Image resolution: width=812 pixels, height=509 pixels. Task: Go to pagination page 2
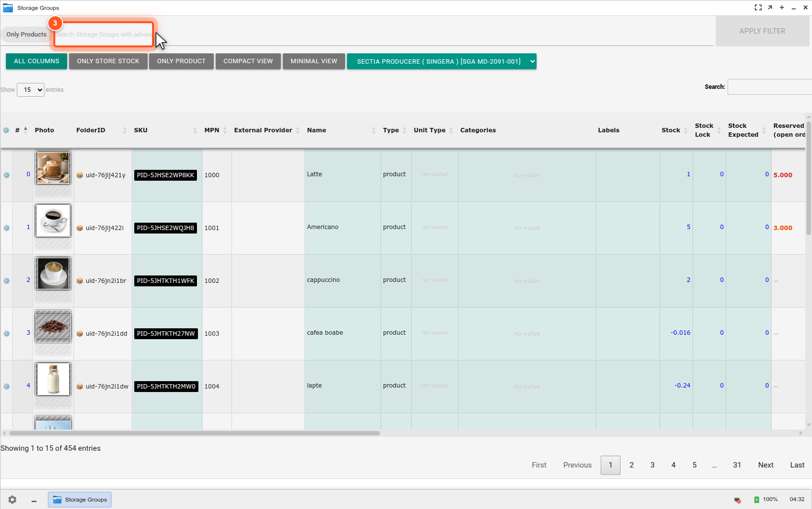[631, 465]
